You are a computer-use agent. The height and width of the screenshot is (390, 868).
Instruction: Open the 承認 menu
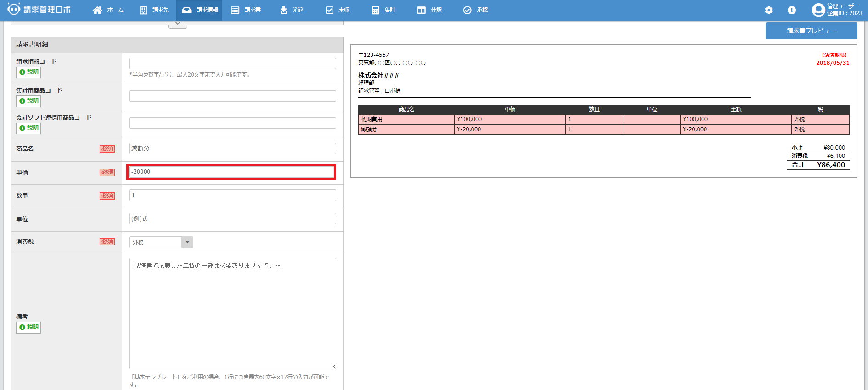pyautogui.click(x=475, y=10)
